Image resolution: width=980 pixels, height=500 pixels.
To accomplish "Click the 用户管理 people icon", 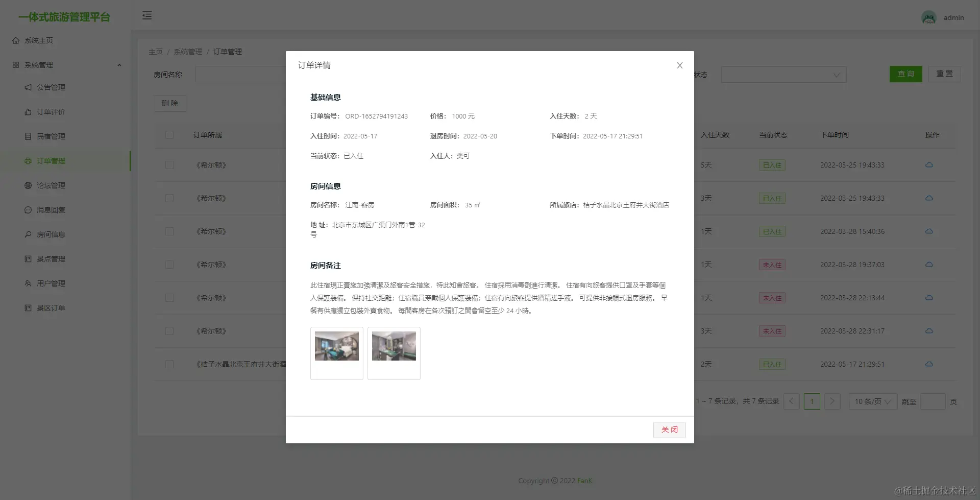I will (x=28, y=283).
